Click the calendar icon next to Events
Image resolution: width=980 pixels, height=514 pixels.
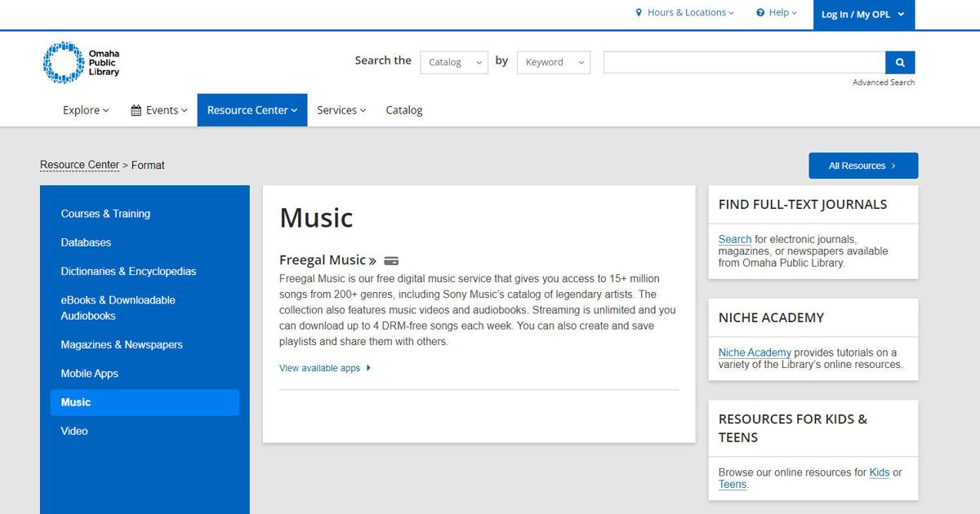136,110
